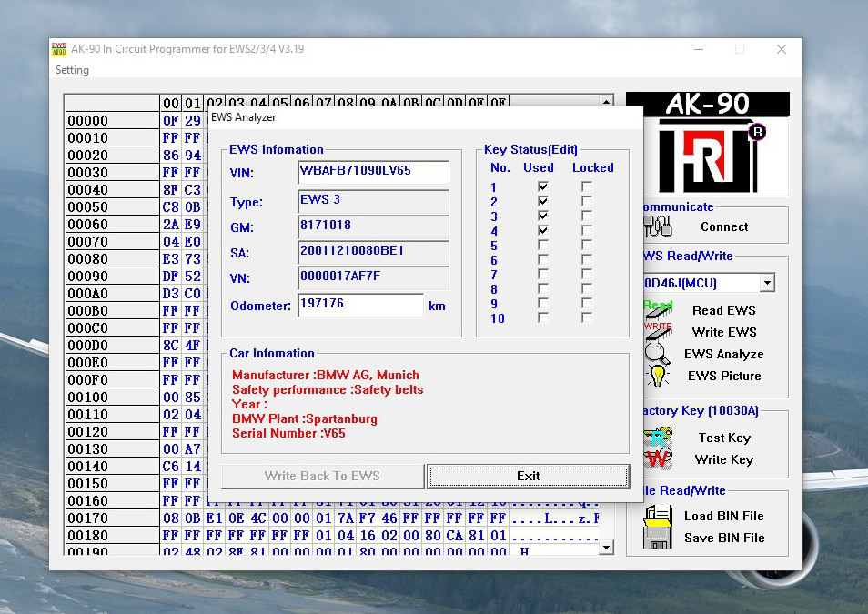The image size is (868, 614).
Task: Check Used checkbox for key 8
Action: click(543, 288)
